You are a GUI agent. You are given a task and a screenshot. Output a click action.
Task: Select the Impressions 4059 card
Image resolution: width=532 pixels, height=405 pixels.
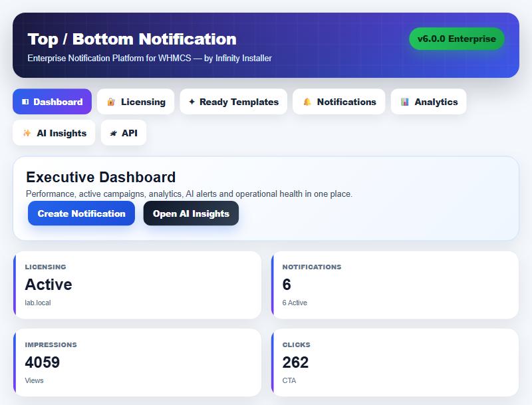click(138, 362)
